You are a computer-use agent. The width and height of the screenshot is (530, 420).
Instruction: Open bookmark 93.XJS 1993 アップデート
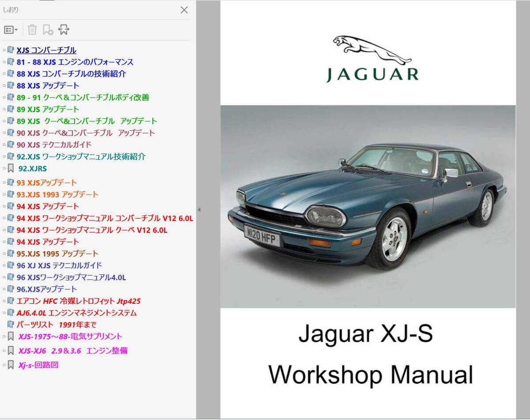tap(57, 195)
